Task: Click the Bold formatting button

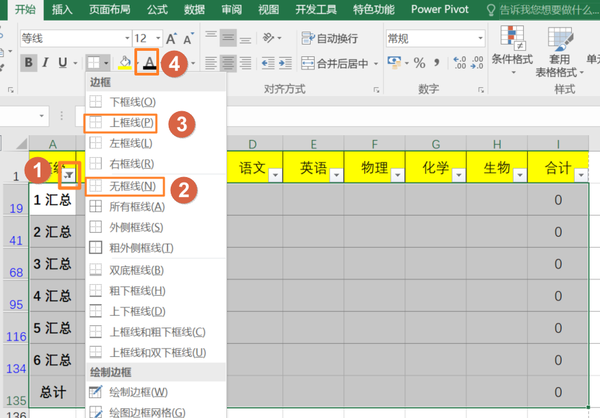Action: 29,63
